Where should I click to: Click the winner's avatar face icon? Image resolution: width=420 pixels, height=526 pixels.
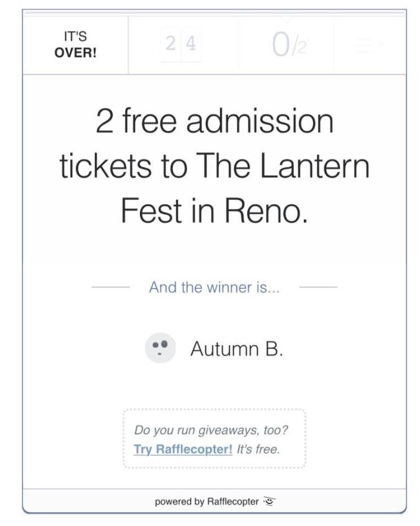click(x=160, y=348)
